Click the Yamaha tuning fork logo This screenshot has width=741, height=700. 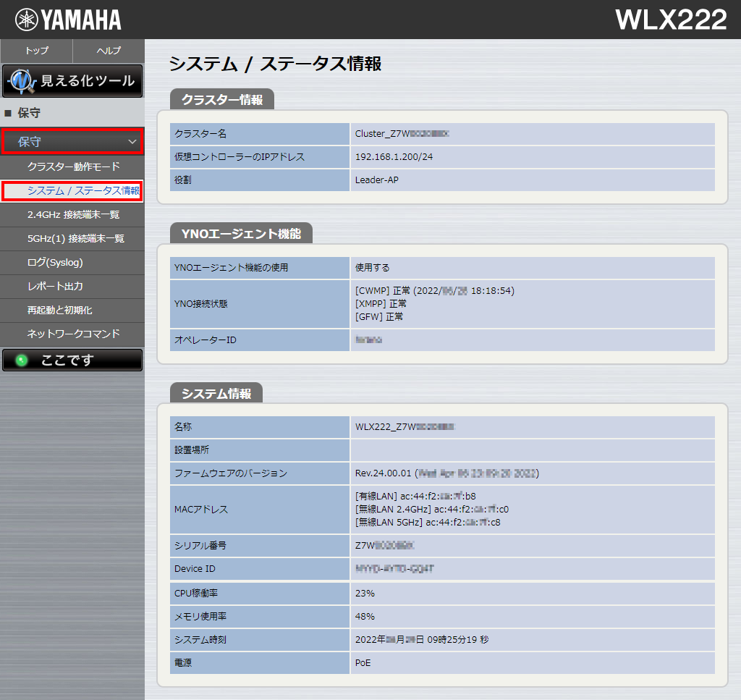27,20
